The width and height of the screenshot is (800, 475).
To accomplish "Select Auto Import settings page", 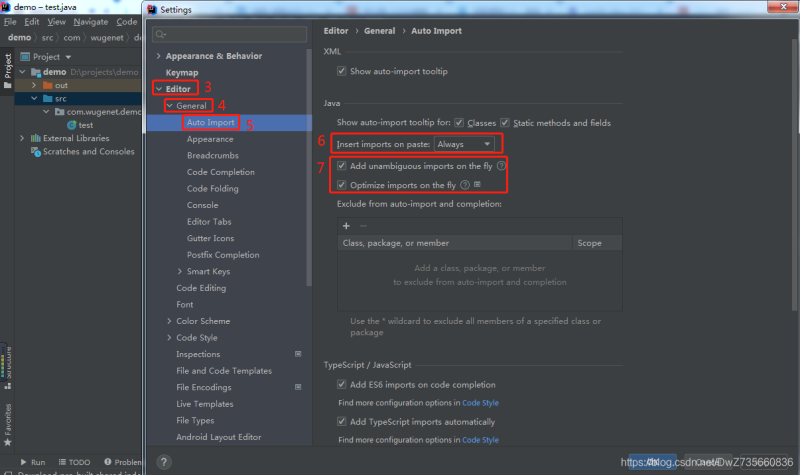I will pos(210,122).
